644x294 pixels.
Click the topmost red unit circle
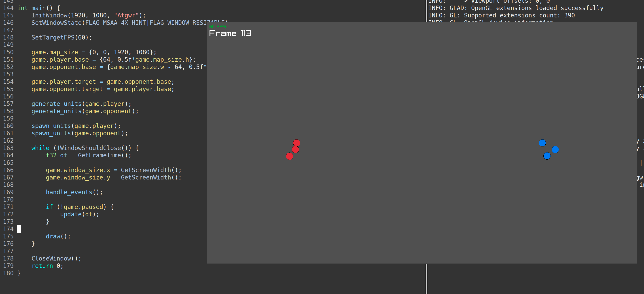[297, 143]
